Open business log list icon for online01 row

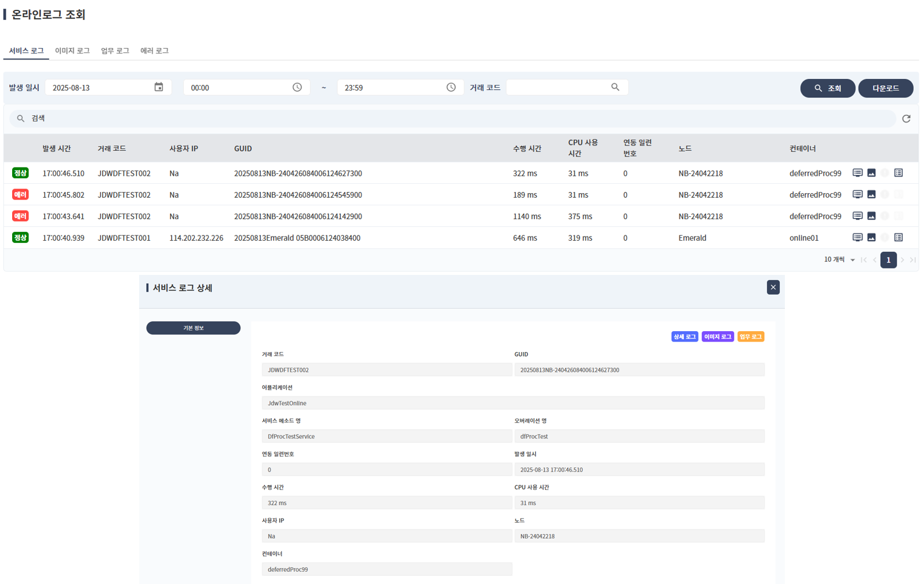(898, 237)
